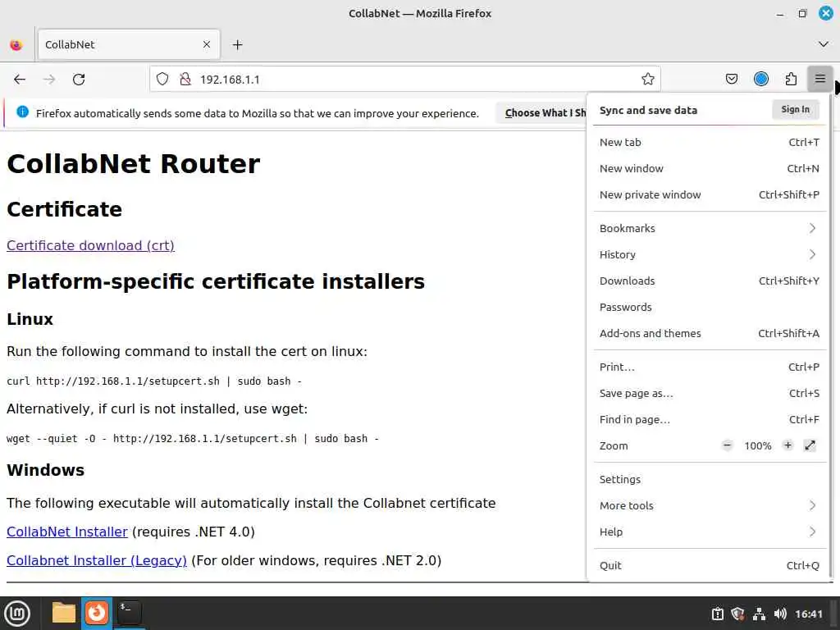Open the extensions puzzle icon
840x630 pixels.
coord(791,80)
